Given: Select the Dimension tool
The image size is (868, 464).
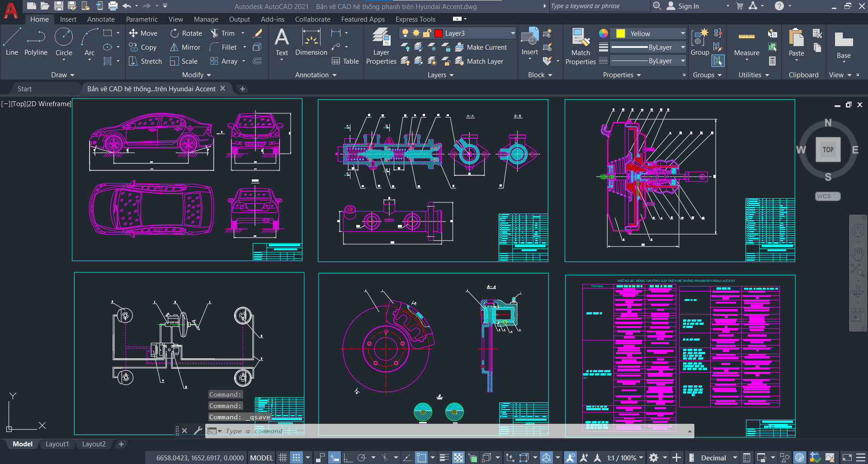Looking at the screenshot, I should tap(311, 42).
